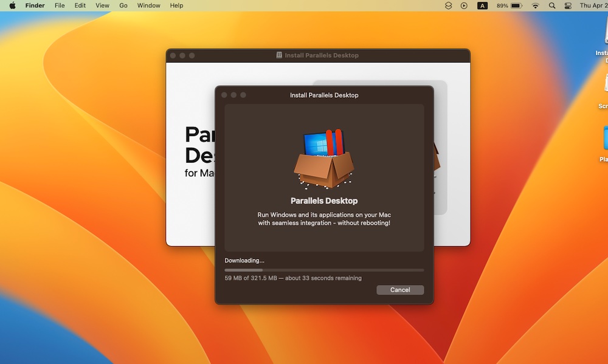Click the title bar icon in background window
This screenshot has width=608, height=364.
coord(279,55)
